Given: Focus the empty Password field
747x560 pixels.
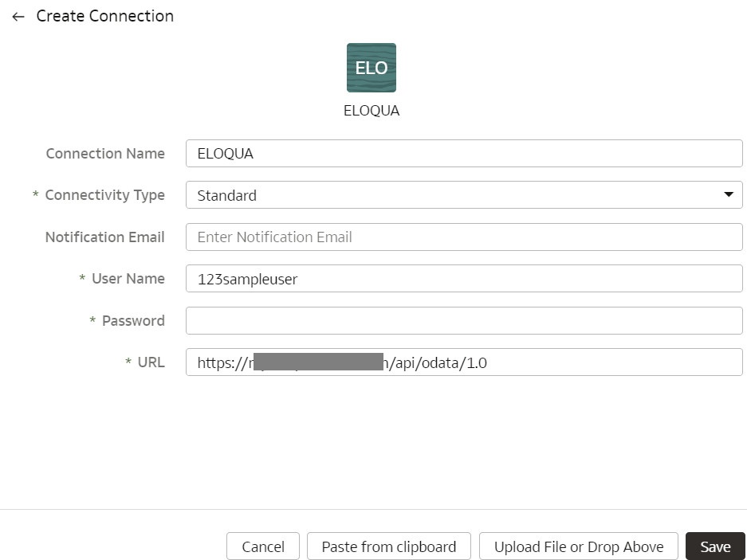Looking at the screenshot, I should [x=463, y=320].
